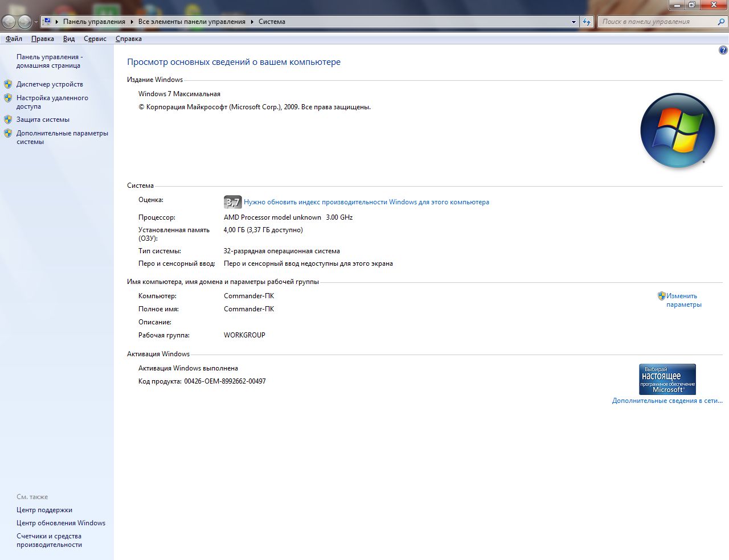Click 'Все элементы панели управления' breadcrumb
Image resolution: width=729 pixels, height=560 pixels.
[192, 22]
